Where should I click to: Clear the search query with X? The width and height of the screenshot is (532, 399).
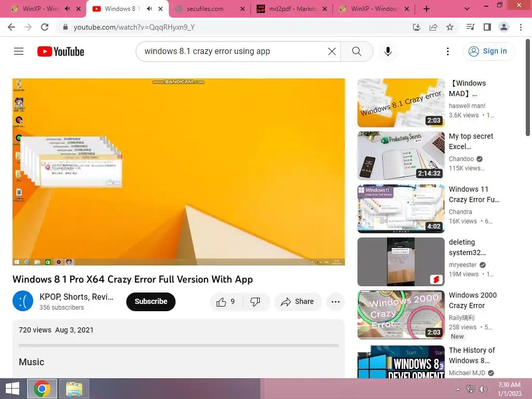[332, 51]
